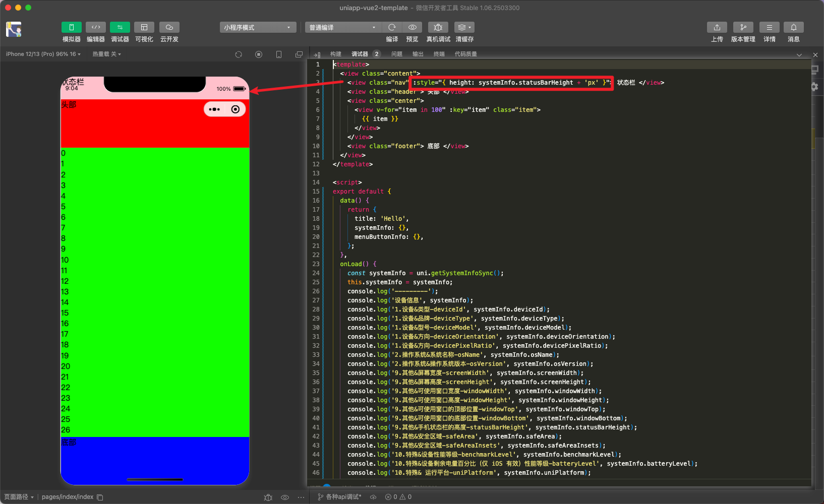The width and height of the screenshot is (824, 504).
Task: Click the 上传 upload button
Action: (x=717, y=27)
